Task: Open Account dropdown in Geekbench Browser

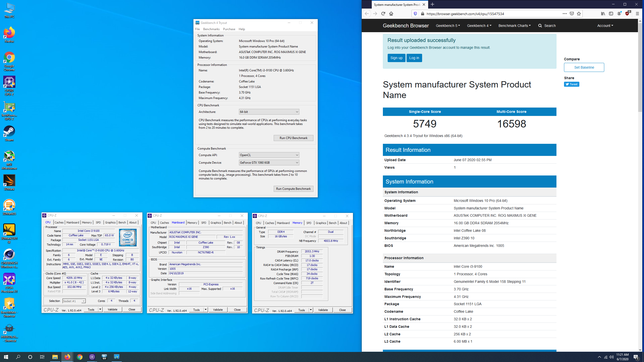Action: [x=605, y=26]
